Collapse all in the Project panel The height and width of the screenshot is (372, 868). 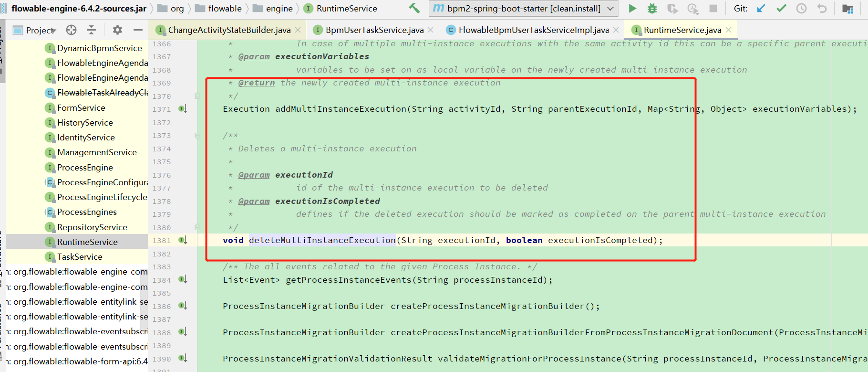[x=91, y=30]
